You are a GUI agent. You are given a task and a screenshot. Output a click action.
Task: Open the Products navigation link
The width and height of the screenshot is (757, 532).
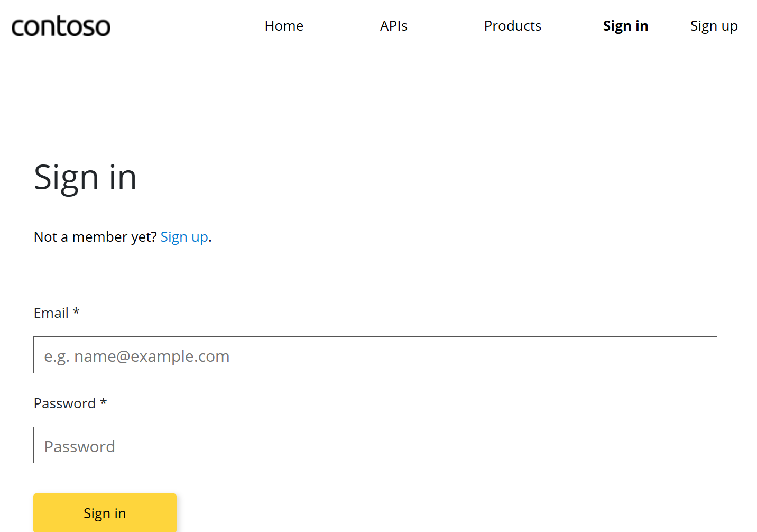(x=512, y=26)
